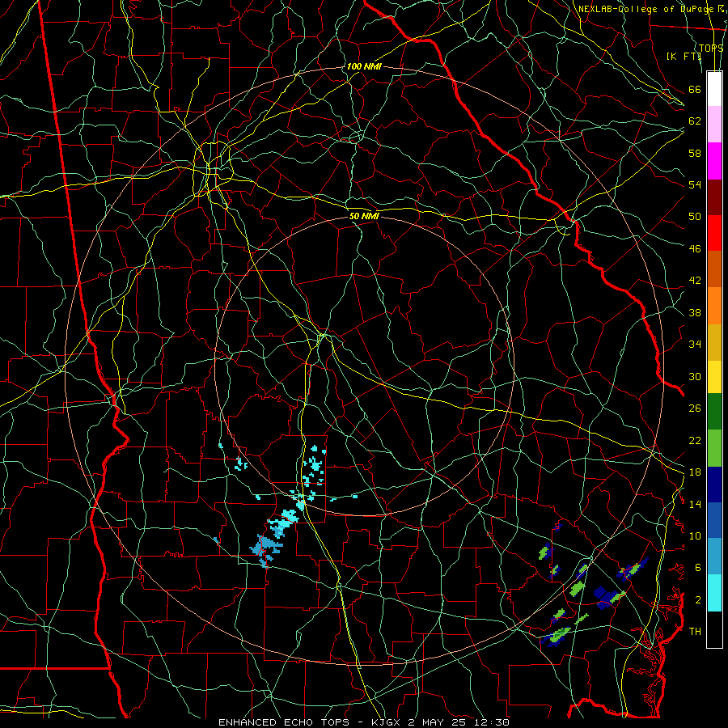The height and width of the screenshot is (728, 728).
Task: Pick the orange 38 kft legend swatch
Action: click(714, 306)
